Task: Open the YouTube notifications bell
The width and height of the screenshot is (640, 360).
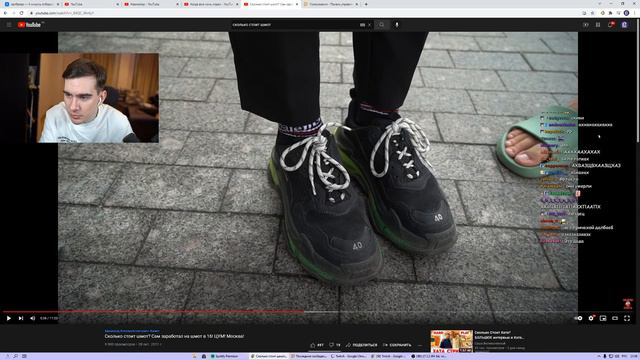Action: point(611,25)
